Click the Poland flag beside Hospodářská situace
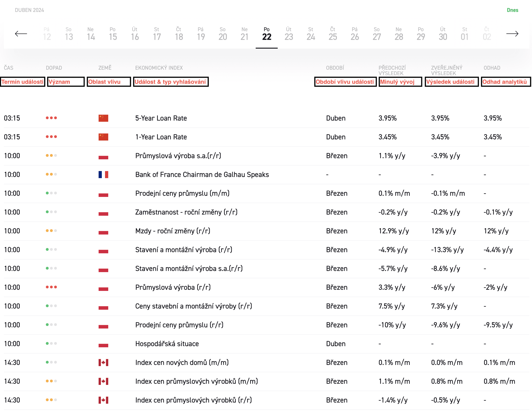532x414 pixels. [x=103, y=344]
